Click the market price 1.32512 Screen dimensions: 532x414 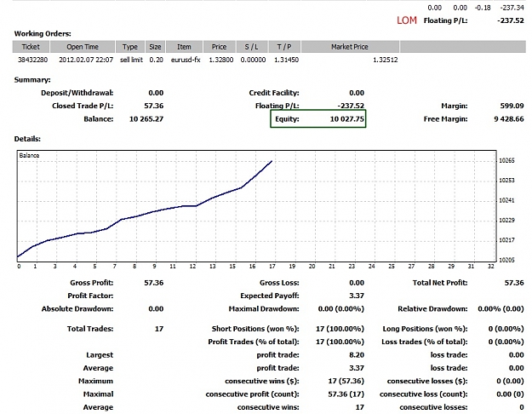coord(385,60)
